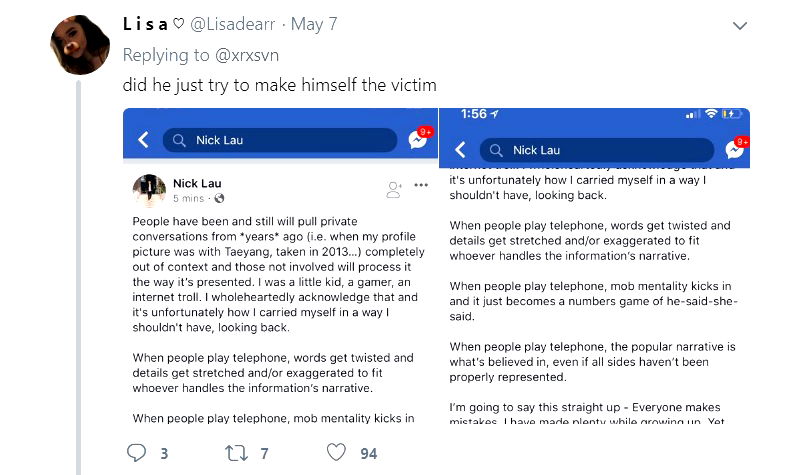This screenshot has width=800, height=475.
Task: Click Nick Lau search field in left screenshot
Action: 279,140
